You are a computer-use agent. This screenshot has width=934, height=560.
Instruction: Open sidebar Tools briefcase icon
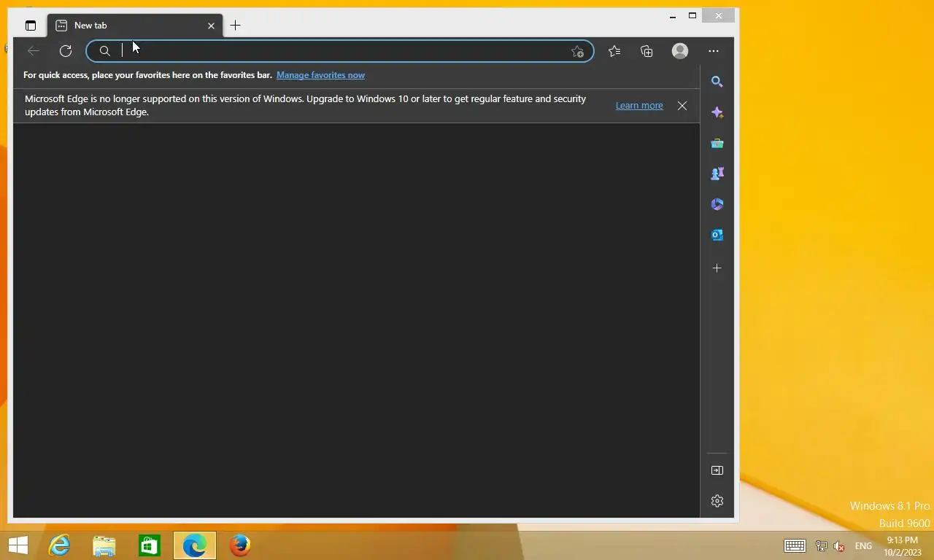click(x=717, y=143)
